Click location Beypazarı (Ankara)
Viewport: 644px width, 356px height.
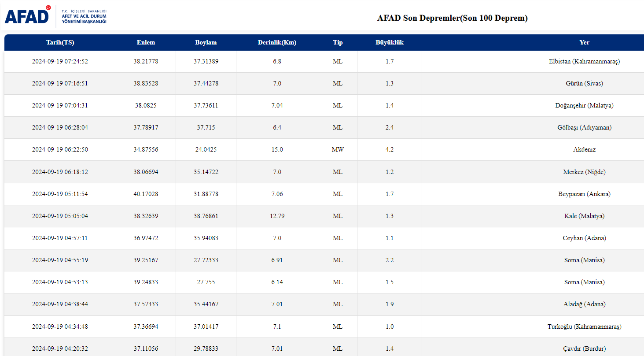click(x=584, y=194)
